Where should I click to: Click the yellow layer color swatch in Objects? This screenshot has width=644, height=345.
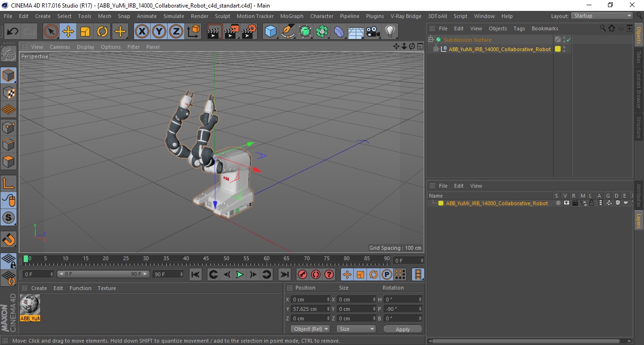558,49
